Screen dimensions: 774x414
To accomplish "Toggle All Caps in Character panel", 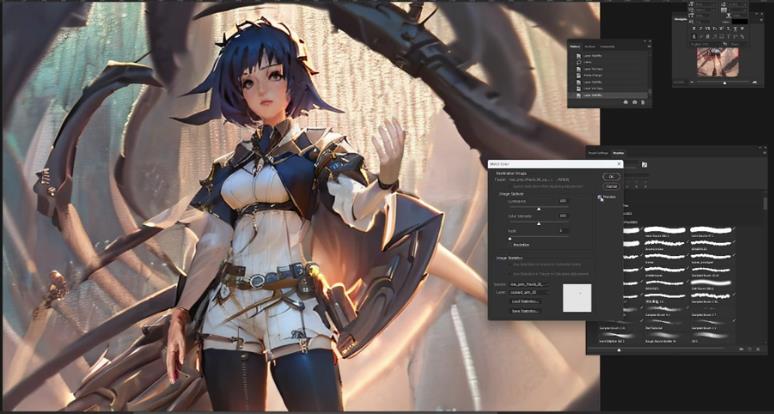I will (707, 28).
